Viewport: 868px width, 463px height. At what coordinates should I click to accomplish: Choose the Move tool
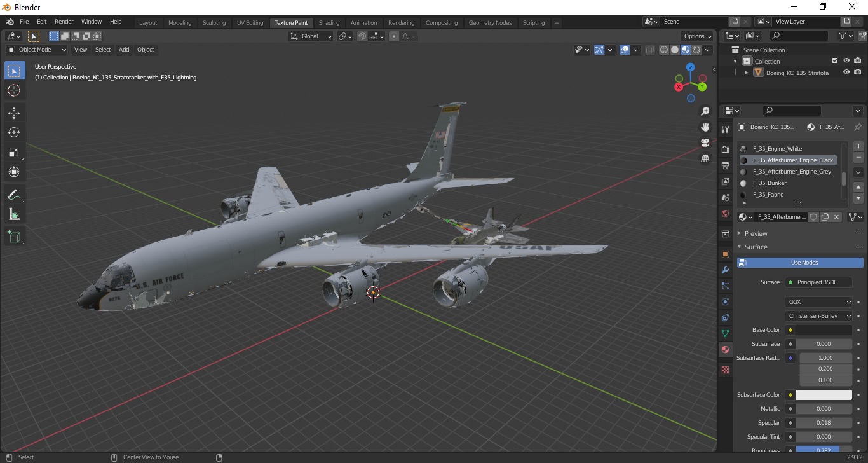[x=15, y=113]
